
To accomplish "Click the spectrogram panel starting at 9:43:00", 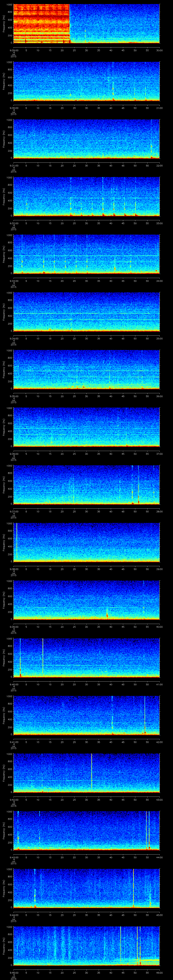I will click(86, 831).
